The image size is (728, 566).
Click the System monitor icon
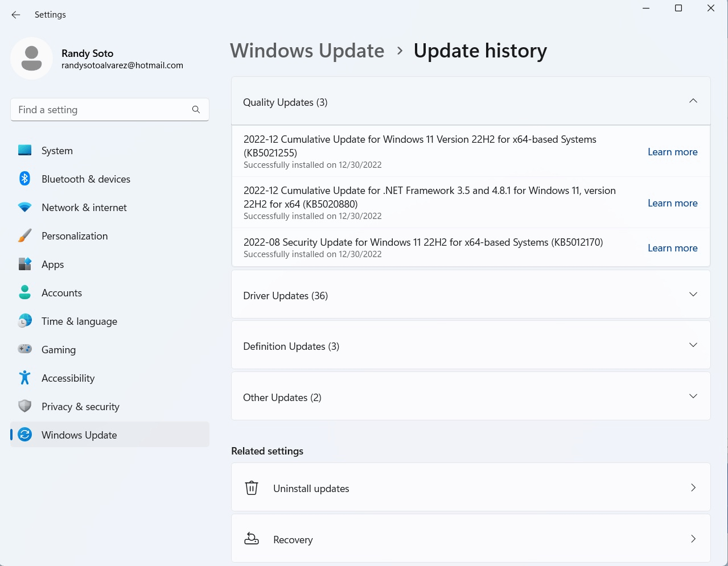click(25, 150)
